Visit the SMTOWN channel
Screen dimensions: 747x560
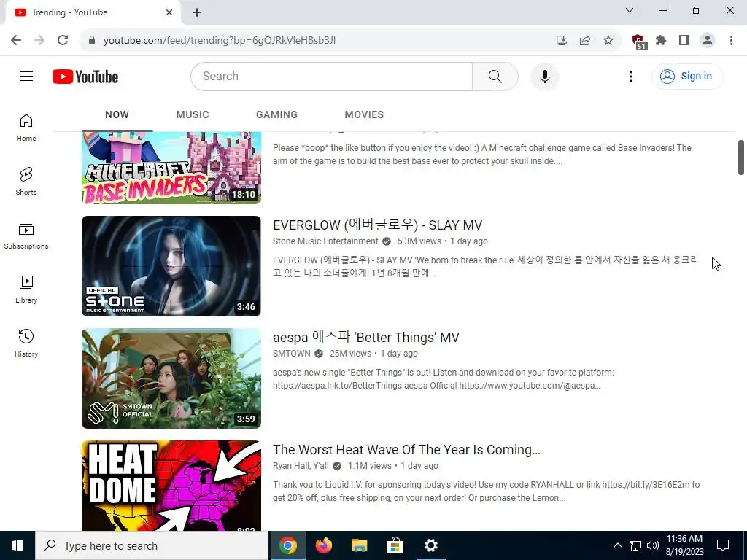coord(292,354)
